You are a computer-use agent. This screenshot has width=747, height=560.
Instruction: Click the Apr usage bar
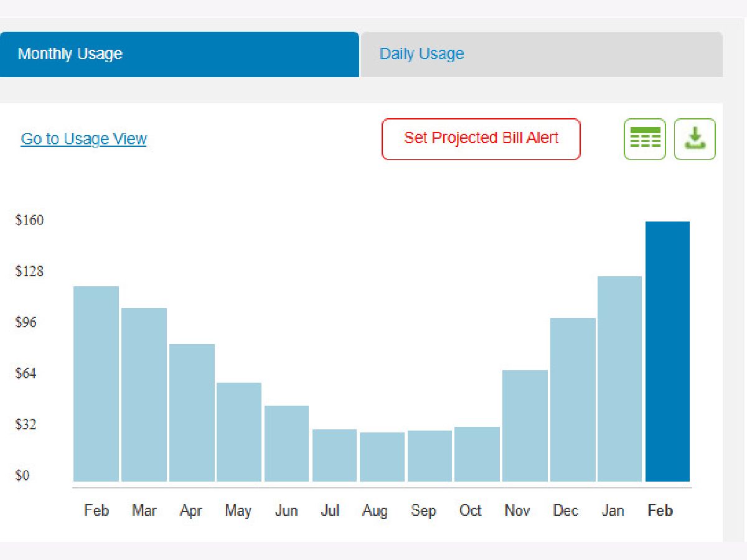192,413
